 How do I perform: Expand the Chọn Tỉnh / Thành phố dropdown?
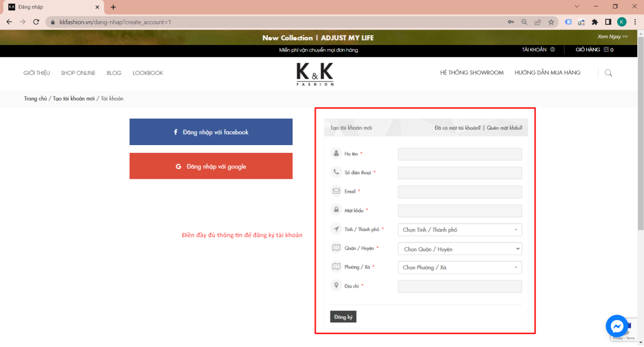(460, 230)
